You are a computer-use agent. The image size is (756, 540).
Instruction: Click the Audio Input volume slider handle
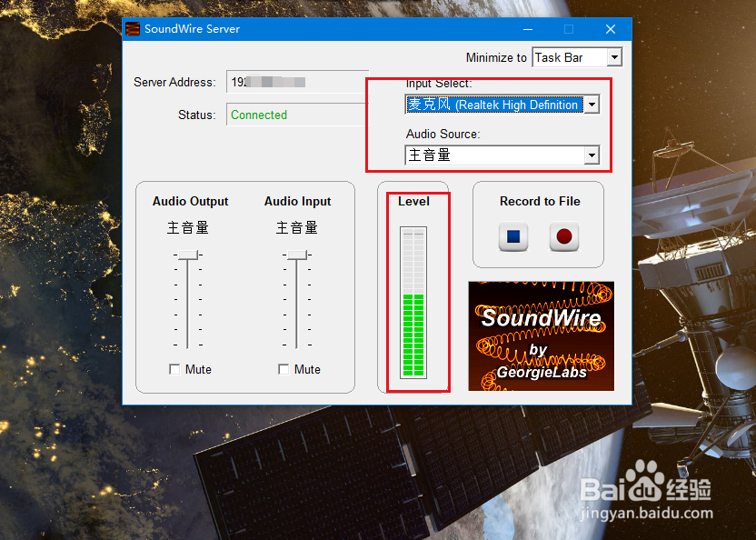297,255
